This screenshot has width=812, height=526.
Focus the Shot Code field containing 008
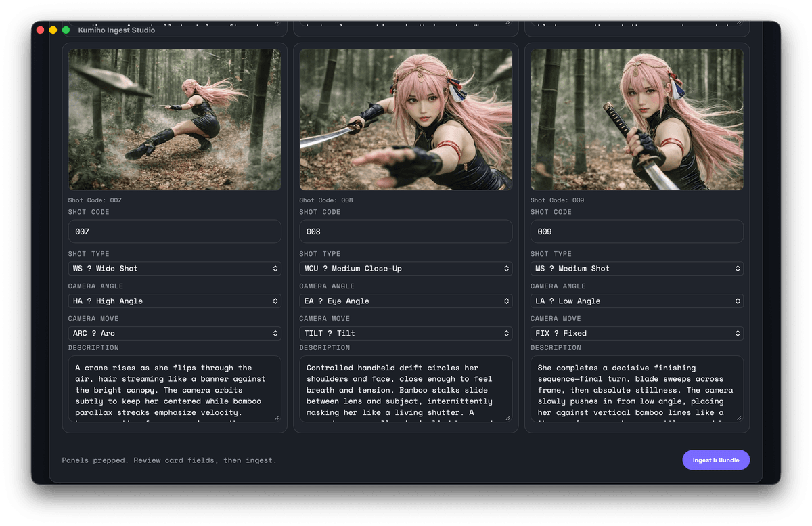[x=405, y=232]
